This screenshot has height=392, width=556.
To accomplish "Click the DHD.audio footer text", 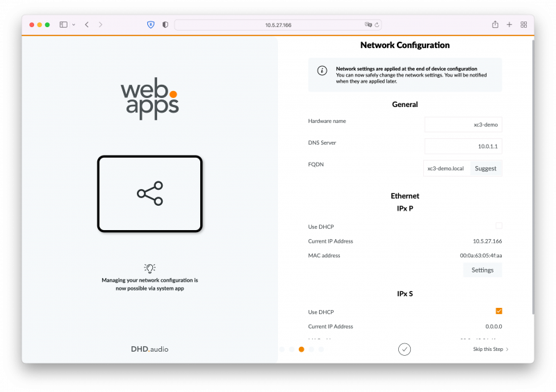I will pos(149,349).
